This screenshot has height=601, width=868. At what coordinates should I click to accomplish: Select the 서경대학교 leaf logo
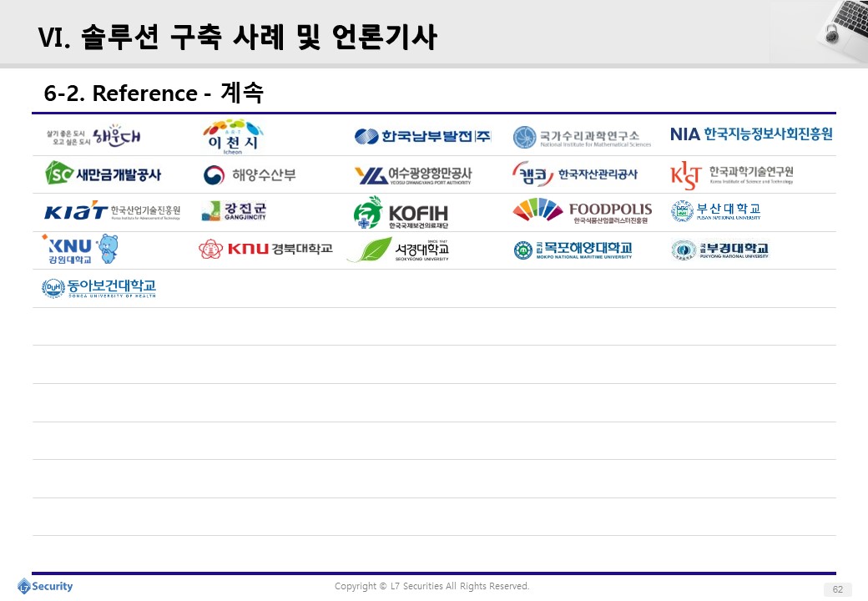[x=398, y=250]
